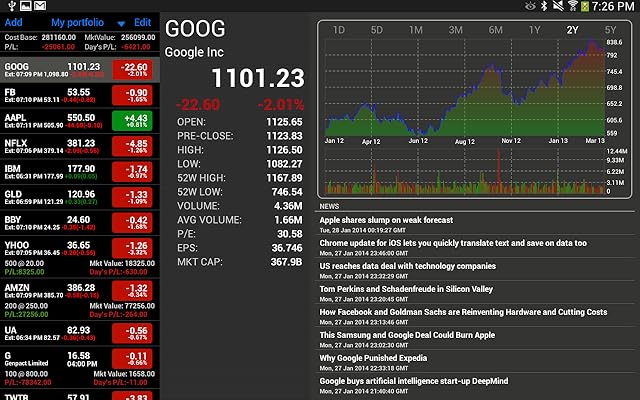This screenshot has height=400, width=640.
Task: Open the Chrome update for iOS article
Action: click(x=453, y=243)
